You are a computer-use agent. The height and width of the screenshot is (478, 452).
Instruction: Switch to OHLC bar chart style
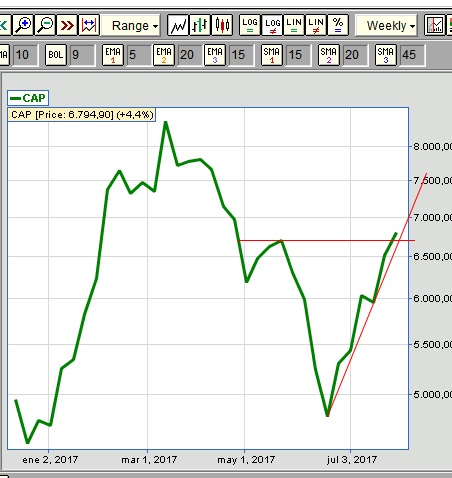[x=200, y=25]
